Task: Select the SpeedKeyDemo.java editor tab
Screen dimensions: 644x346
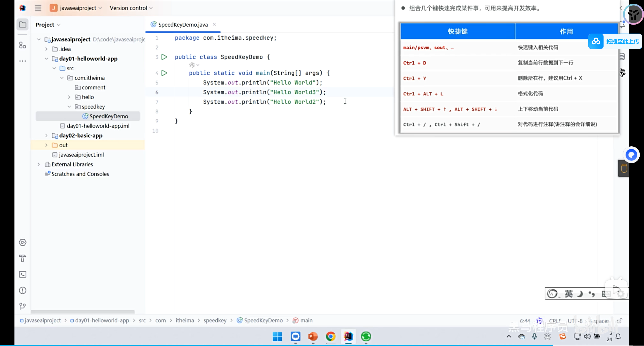Action: tap(183, 25)
